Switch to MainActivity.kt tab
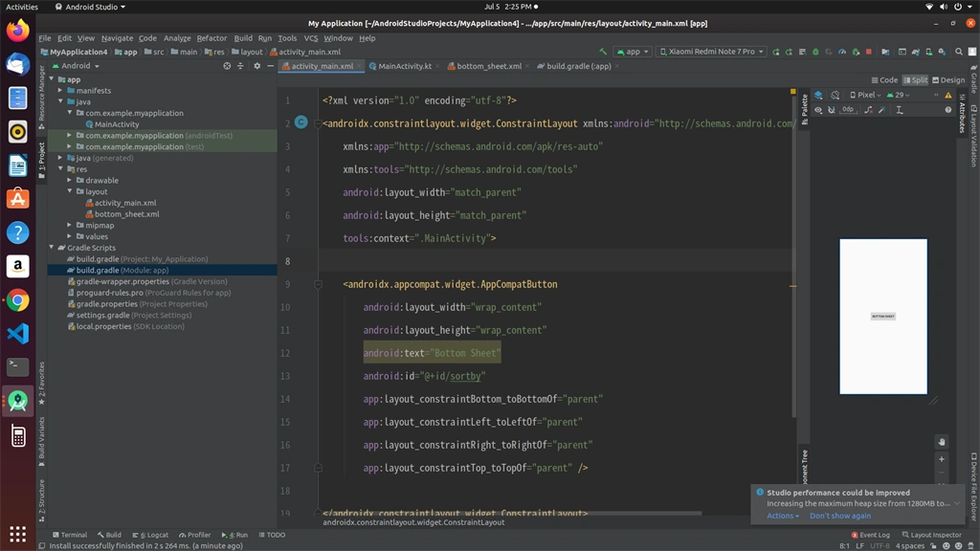 [405, 66]
